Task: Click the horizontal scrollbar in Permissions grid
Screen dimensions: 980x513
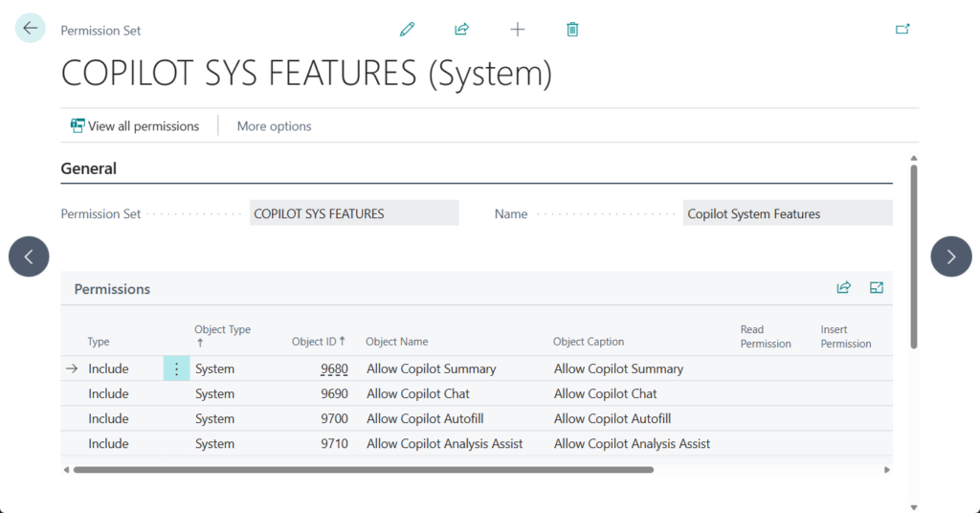Action: pos(364,470)
